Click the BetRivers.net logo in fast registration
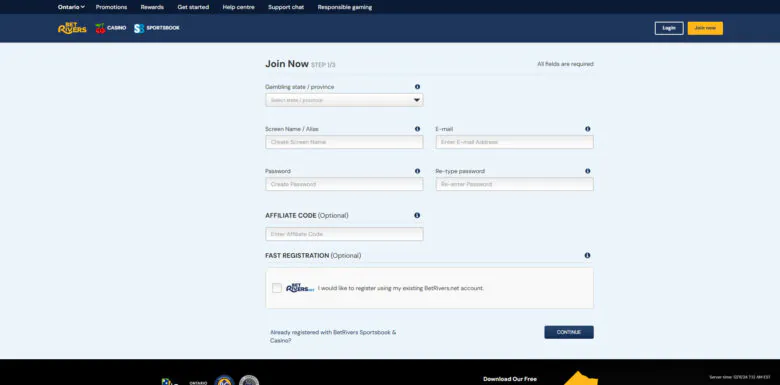Screen dimensions: 780x385 click(300, 288)
